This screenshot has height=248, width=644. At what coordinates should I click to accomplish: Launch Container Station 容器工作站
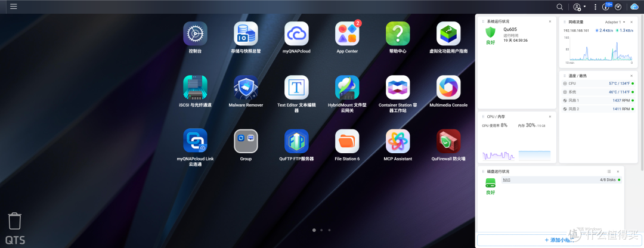[398, 87]
